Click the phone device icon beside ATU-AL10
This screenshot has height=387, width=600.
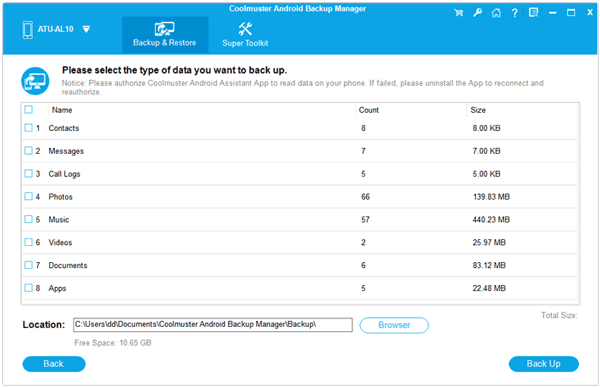coord(28,29)
